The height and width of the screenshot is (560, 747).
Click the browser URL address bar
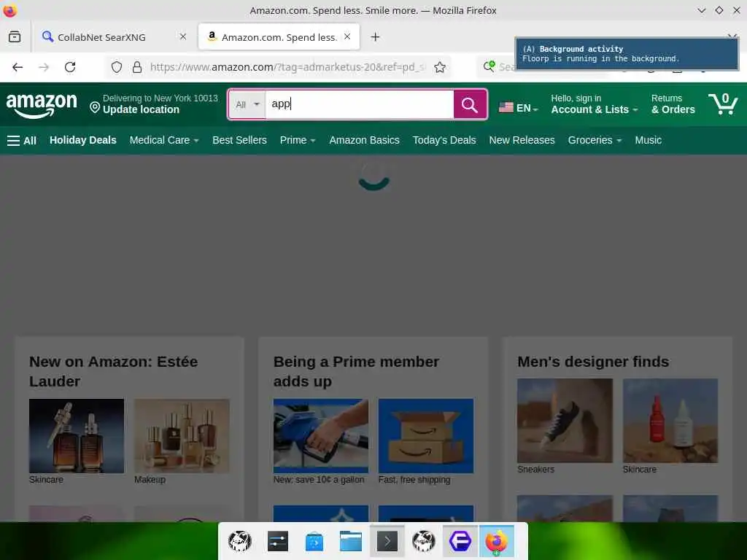287,67
